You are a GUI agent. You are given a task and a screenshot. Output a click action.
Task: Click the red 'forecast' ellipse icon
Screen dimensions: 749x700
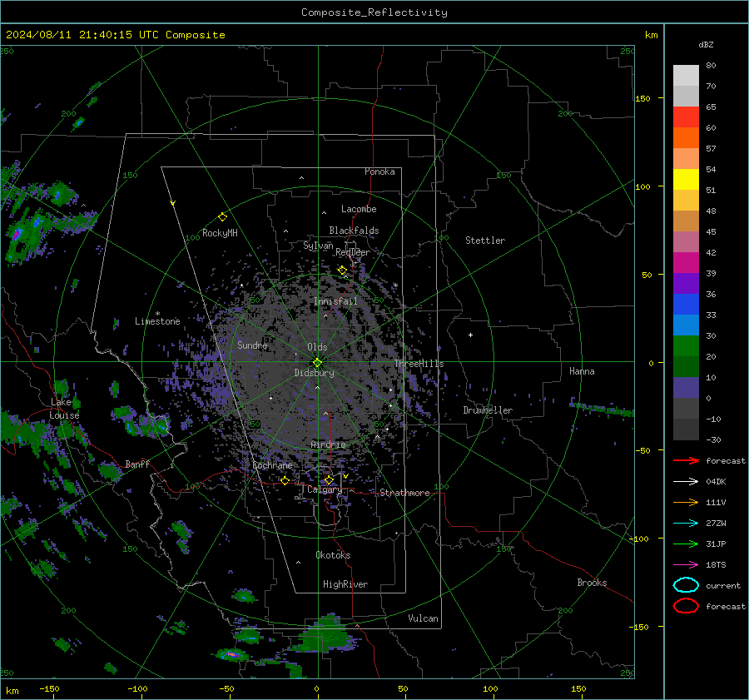[686, 606]
